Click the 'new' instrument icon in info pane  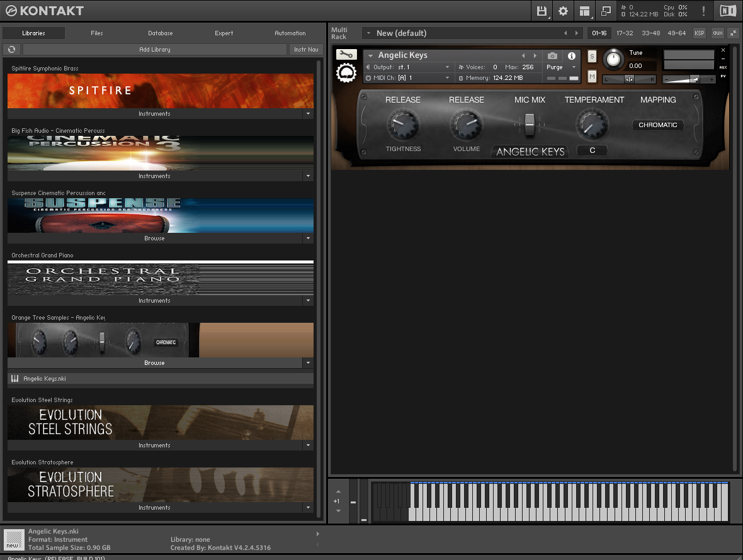point(14,540)
